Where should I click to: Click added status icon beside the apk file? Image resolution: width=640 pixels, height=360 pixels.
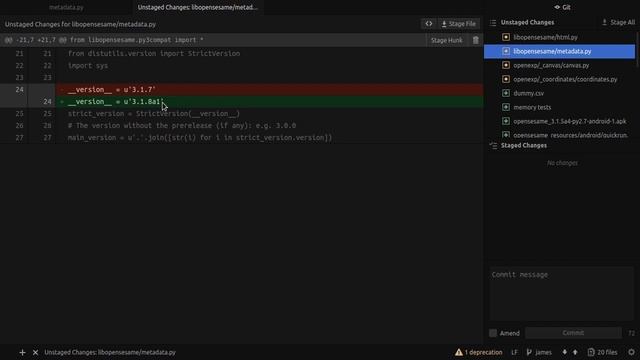[x=506, y=121]
